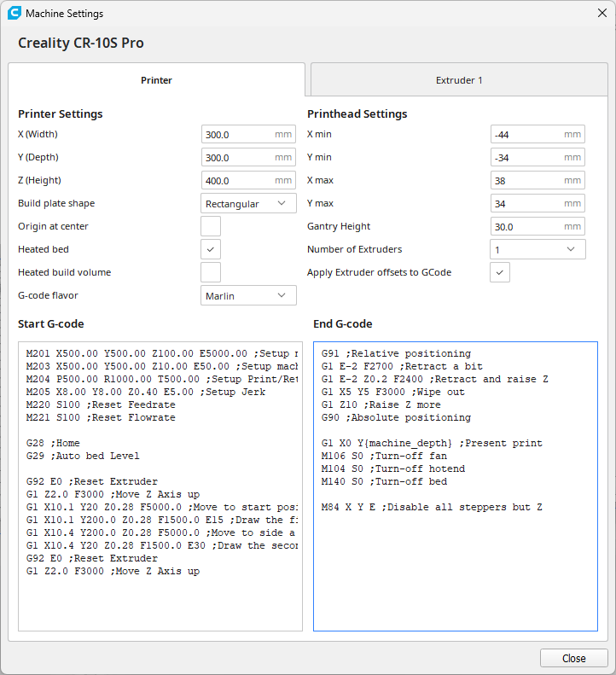The width and height of the screenshot is (616, 675).
Task: Click the M203 line in Start G-code
Action: [162, 366]
